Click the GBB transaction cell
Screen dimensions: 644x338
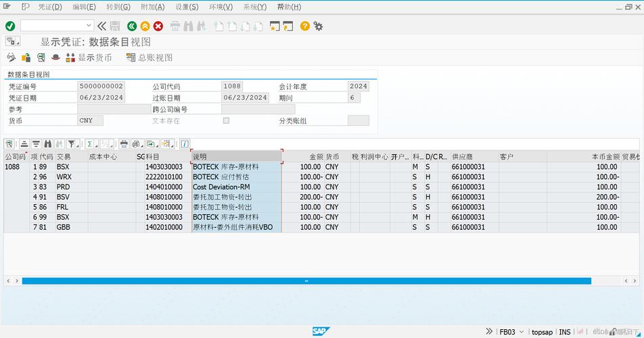tap(72, 227)
